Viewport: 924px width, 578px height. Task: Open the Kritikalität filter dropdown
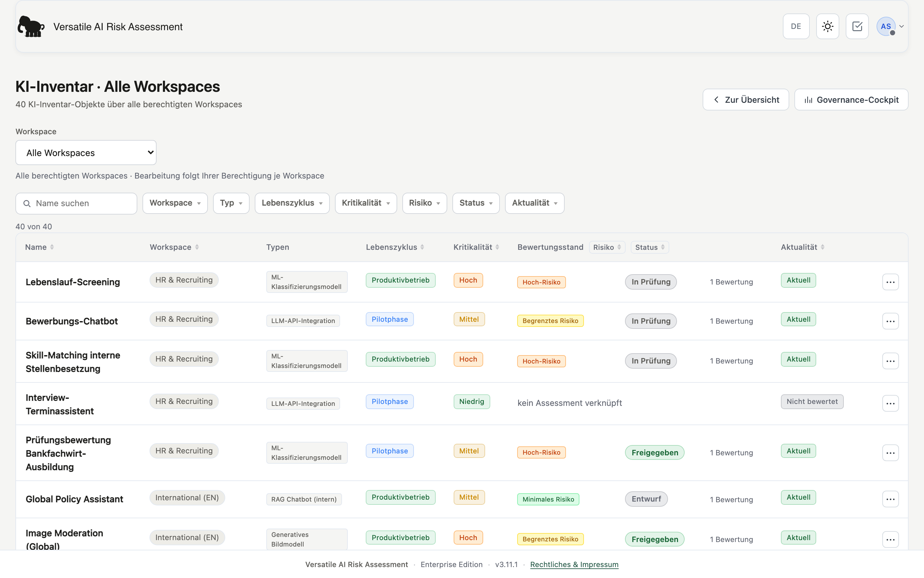click(x=366, y=203)
